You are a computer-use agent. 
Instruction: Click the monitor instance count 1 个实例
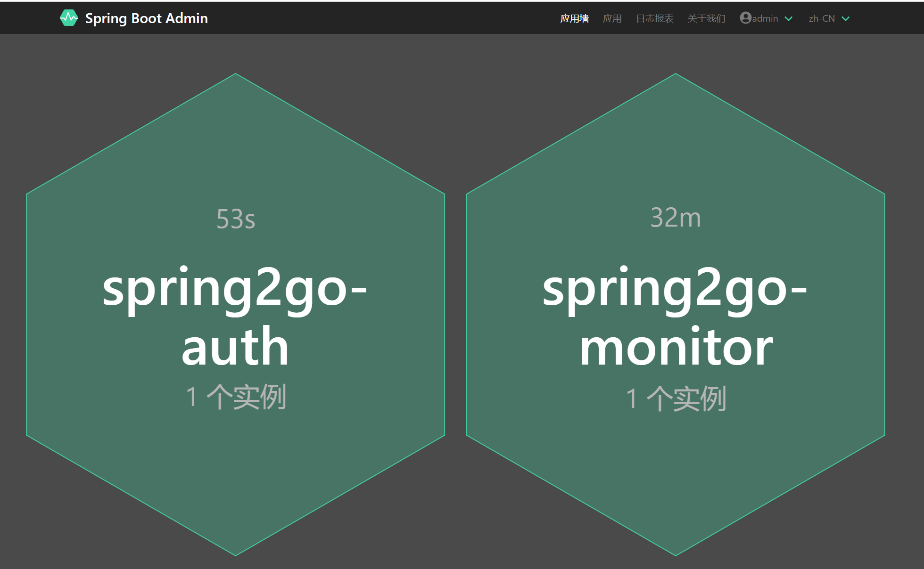point(676,398)
